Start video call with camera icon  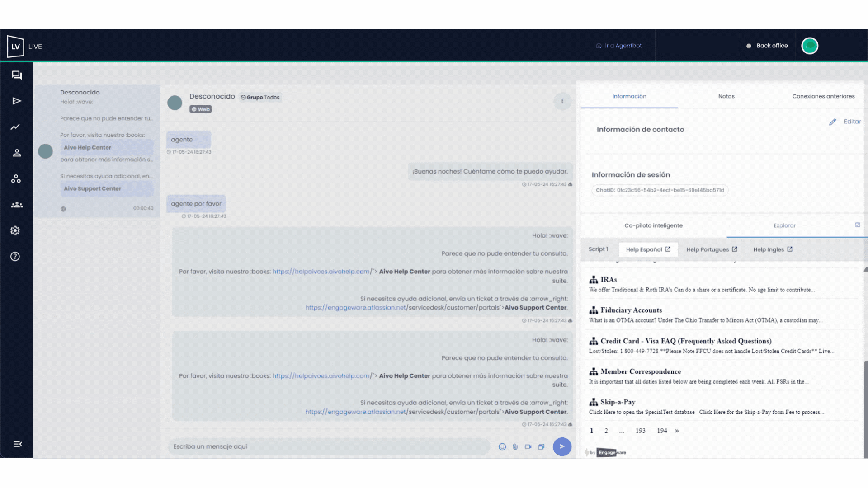tap(528, 446)
